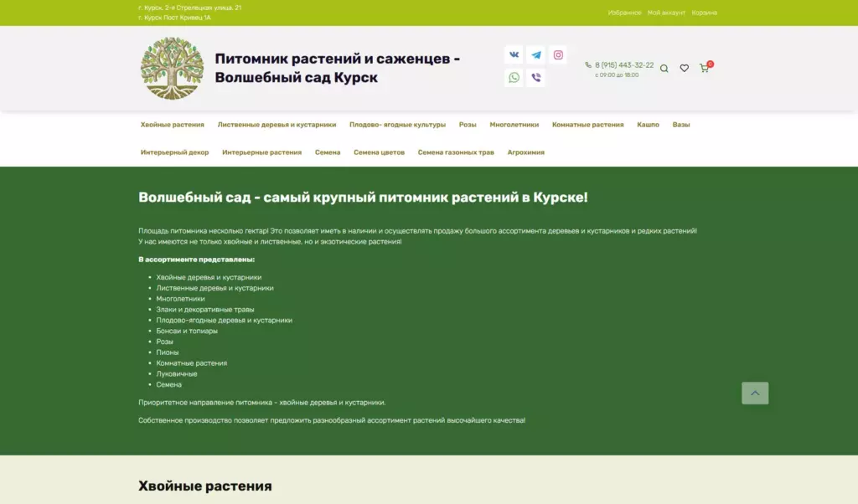Open the Мой аккаунт link

tap(666, 13)
